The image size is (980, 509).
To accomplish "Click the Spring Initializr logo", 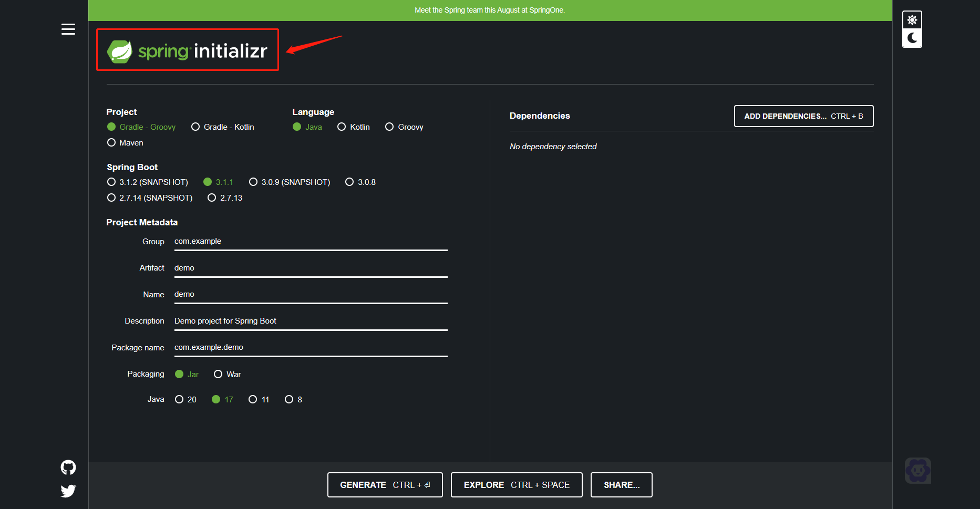I will click(x=187, y=50).
